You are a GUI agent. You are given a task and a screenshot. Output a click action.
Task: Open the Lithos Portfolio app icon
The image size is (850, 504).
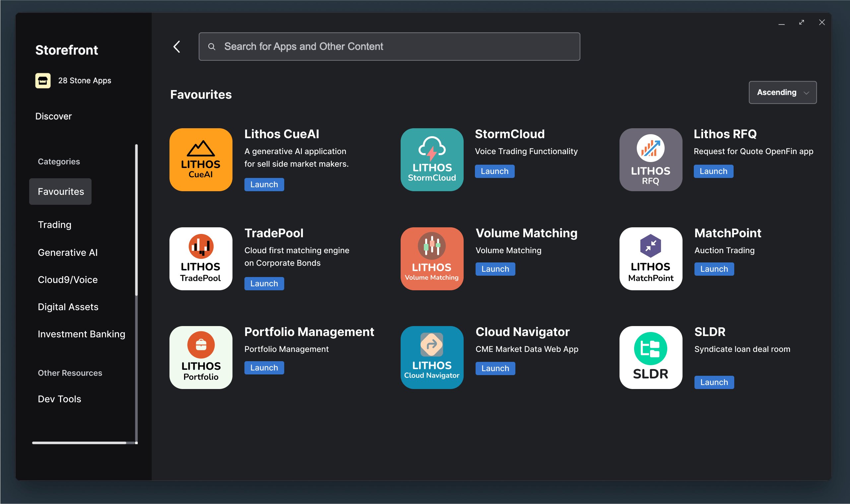pos(201,357)
